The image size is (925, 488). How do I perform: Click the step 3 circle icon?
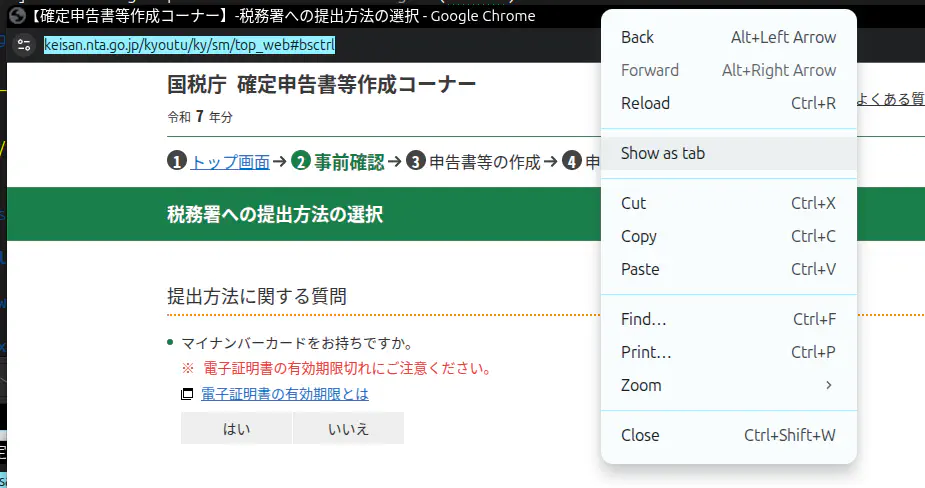pos(416,162)
